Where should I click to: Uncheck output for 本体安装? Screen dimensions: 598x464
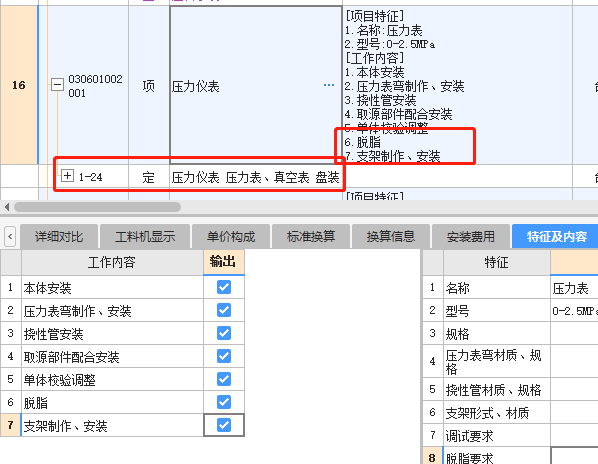pyautogui.click(x=224, y=287)
